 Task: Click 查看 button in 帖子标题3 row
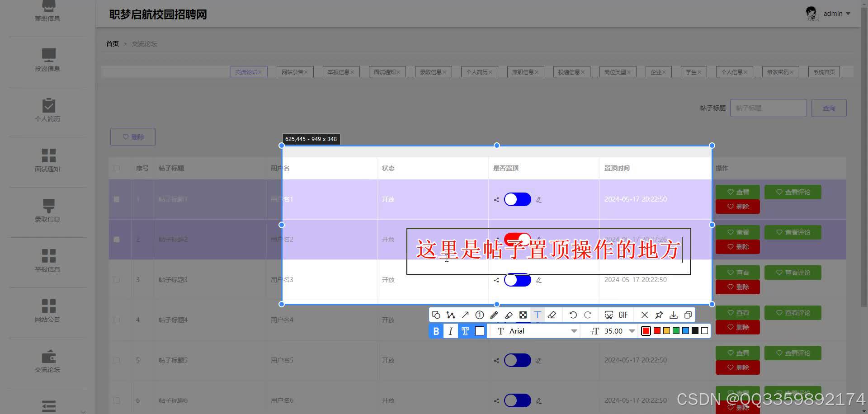tap(738, 273)
